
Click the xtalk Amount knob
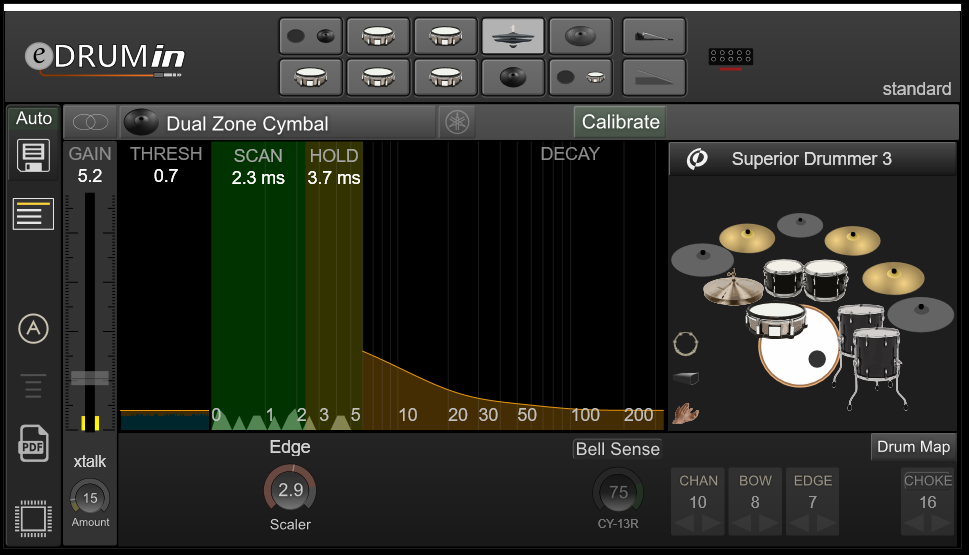[90, 498]
